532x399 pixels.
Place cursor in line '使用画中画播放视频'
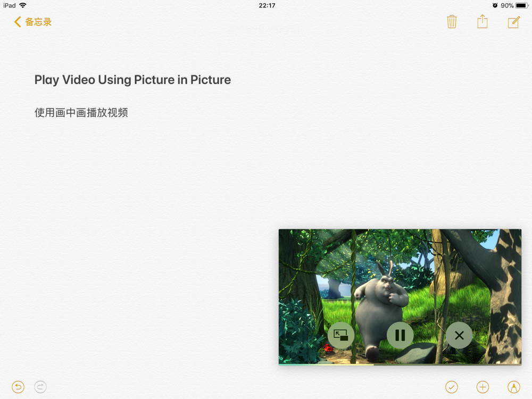tap(81, 113)
